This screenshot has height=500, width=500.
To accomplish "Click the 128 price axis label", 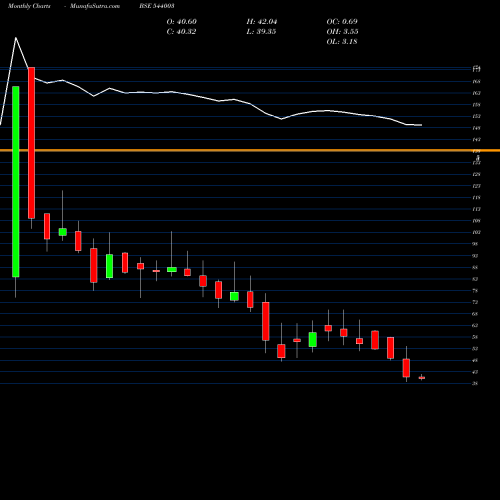I will tap(476, 174).
